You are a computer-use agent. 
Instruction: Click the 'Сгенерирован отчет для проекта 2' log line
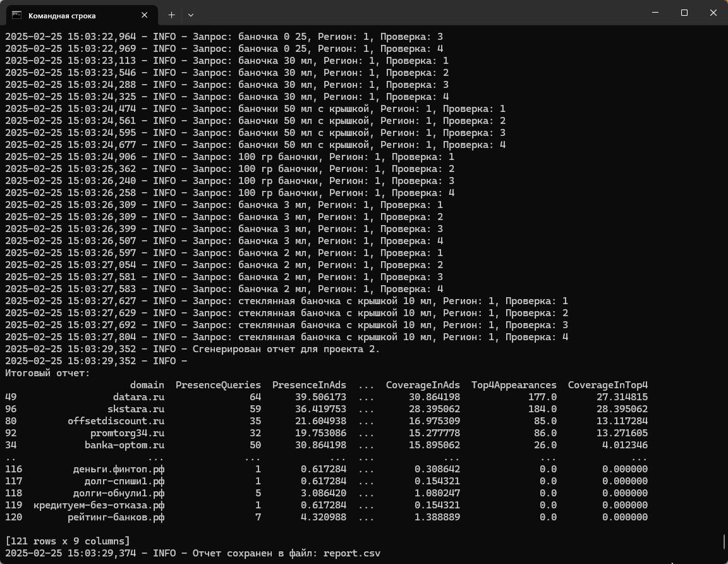pyautogui.click(x=192, y=349)
